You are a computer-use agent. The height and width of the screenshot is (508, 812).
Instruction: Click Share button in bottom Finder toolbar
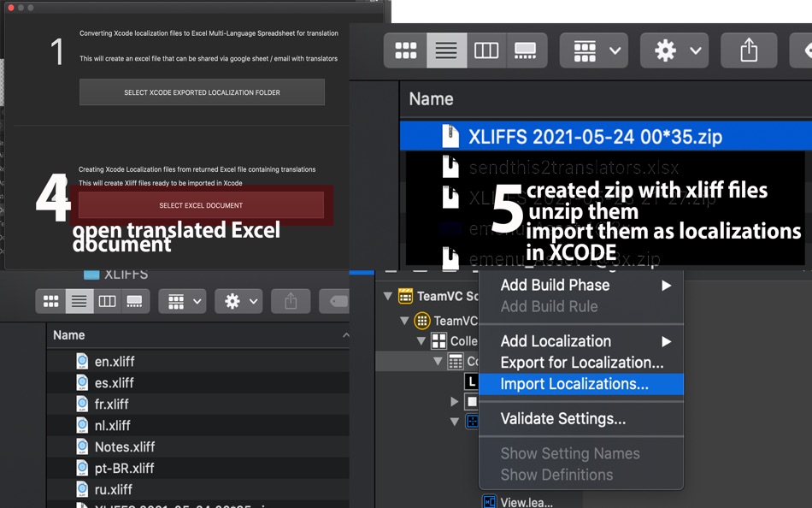[x=291, y=301]
